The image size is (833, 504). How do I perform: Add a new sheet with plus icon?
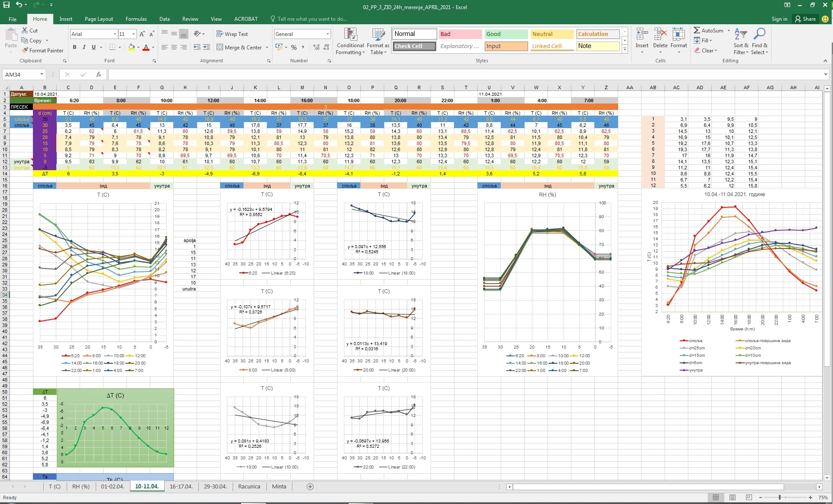[310, 487]
